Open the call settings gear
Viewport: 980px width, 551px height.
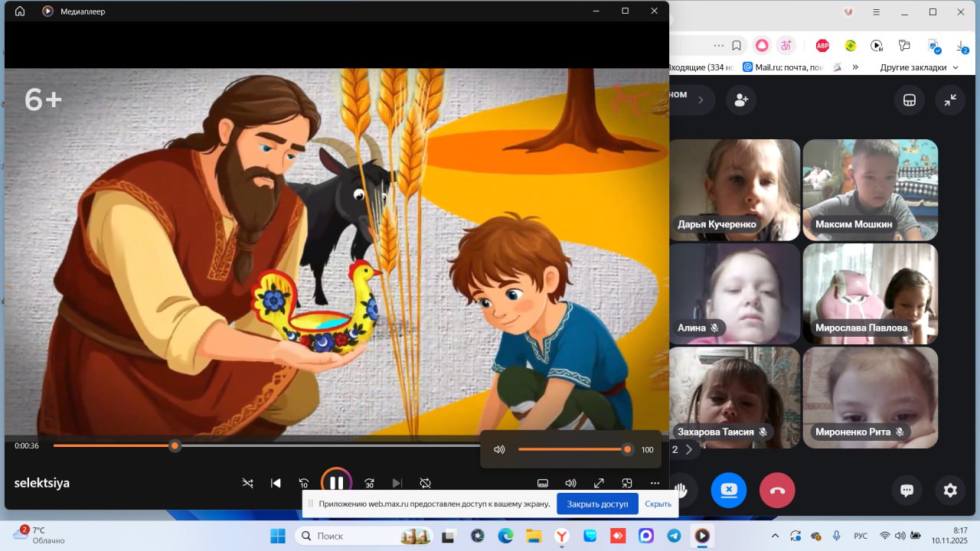950,491
